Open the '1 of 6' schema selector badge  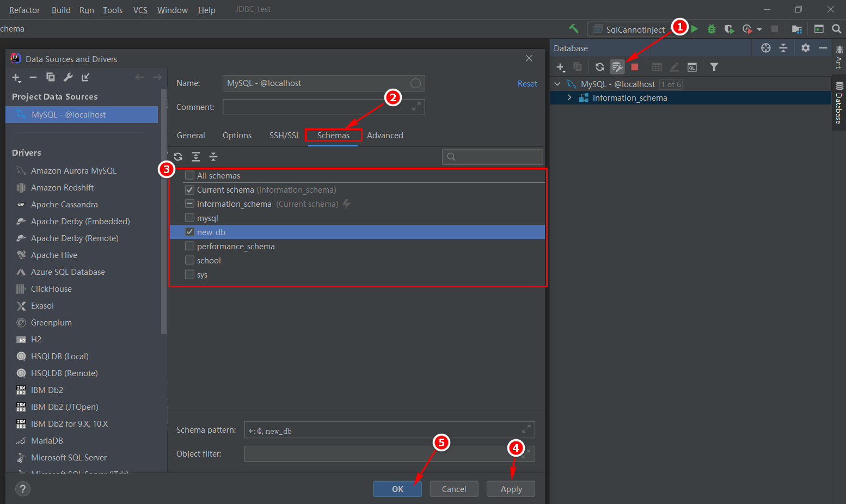click(671, 84)
